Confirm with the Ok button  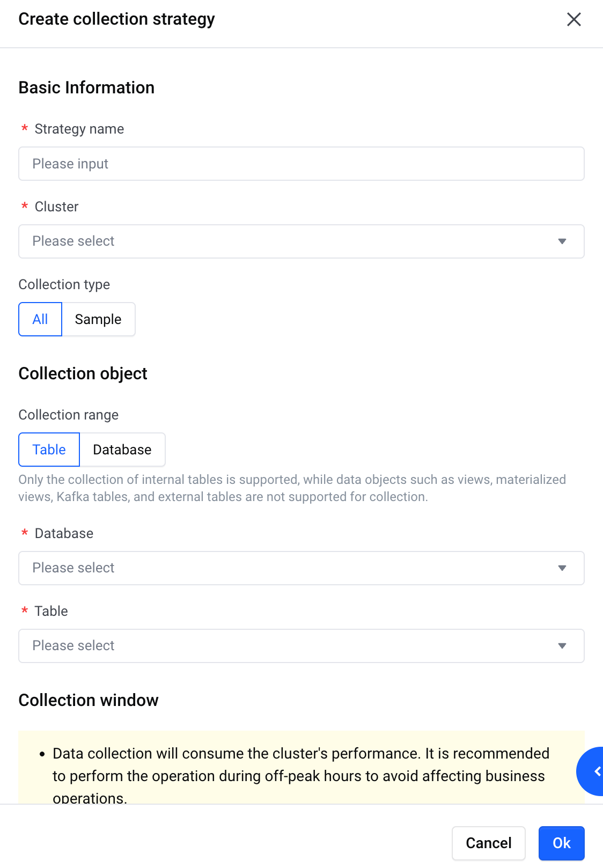pyautogui.click(x=562, y=843)
